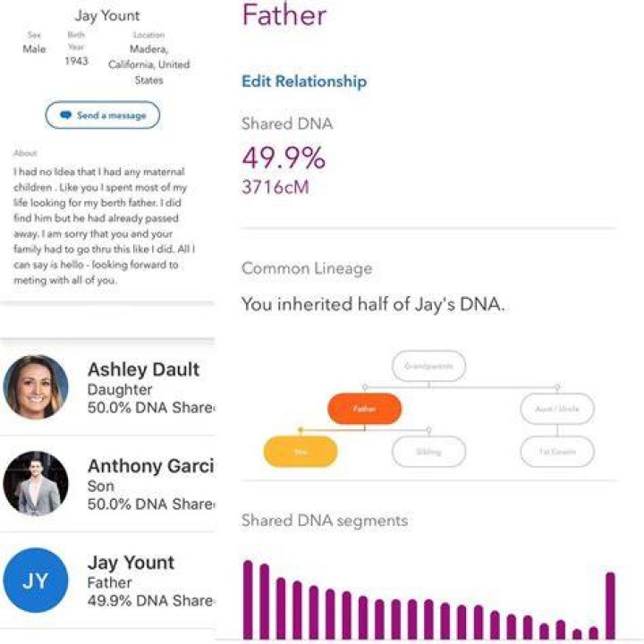This screenshot has height=644, width=644.
Task: Select the Grandparents node in lineage chart
Action: [428, 366]
